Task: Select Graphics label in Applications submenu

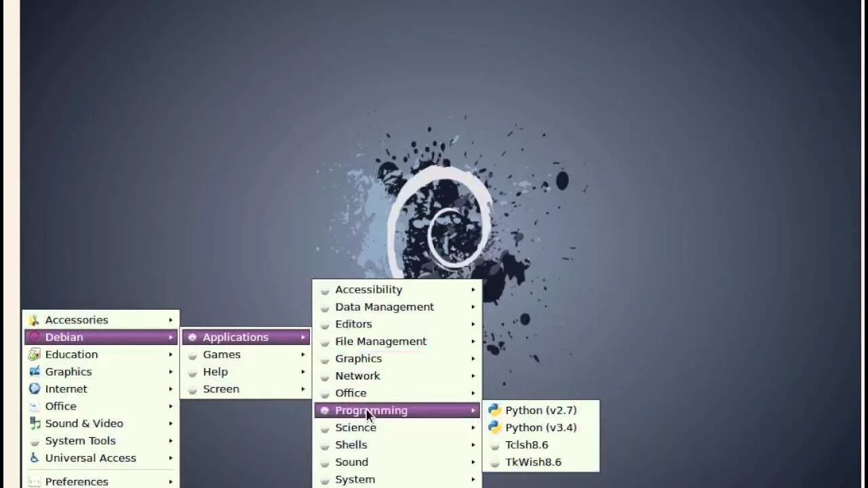Action: pyautogui.click(x=358, y=359)
